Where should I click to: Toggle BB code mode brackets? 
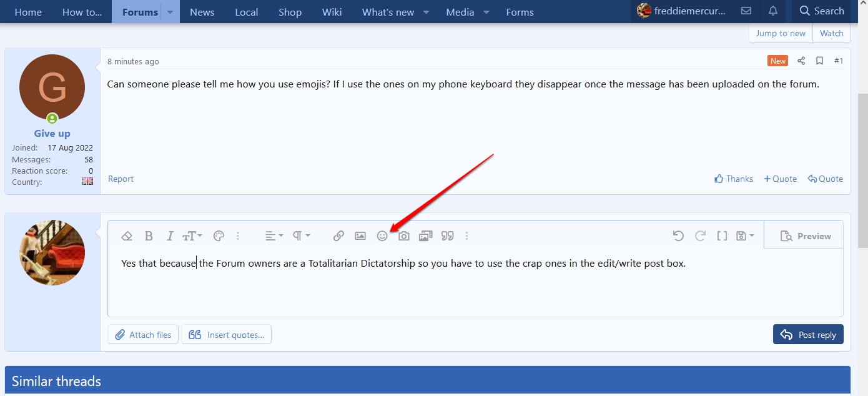722,236
